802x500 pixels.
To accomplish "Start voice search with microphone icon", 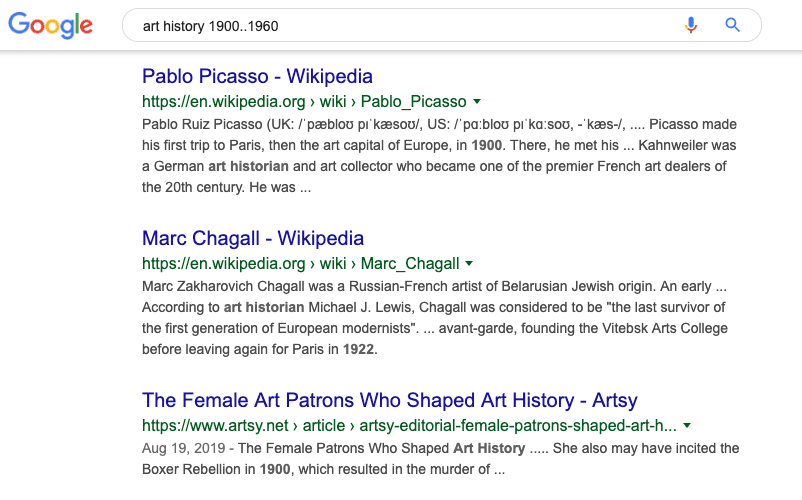I will (x=690, y=25).
